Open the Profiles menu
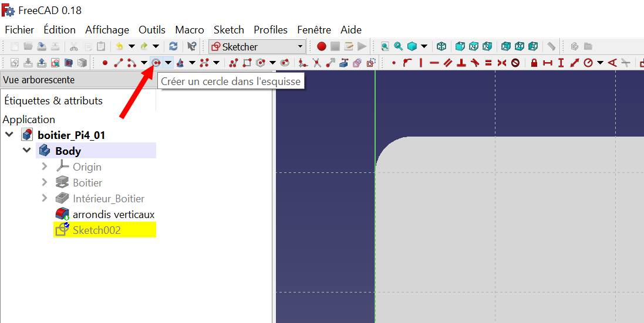The height and width of the screenshot is (323, 644). pos(271,30)
